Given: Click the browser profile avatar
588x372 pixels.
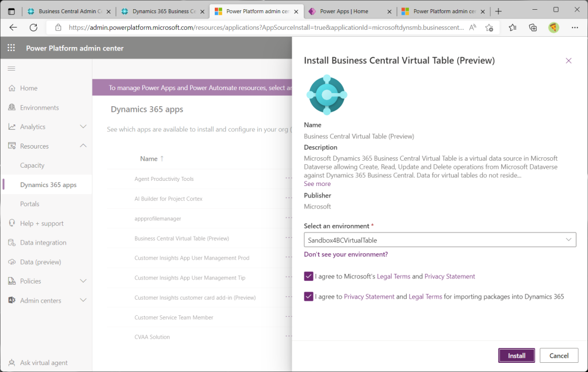Looking at the screenshot, I should (x=554, y=28).
